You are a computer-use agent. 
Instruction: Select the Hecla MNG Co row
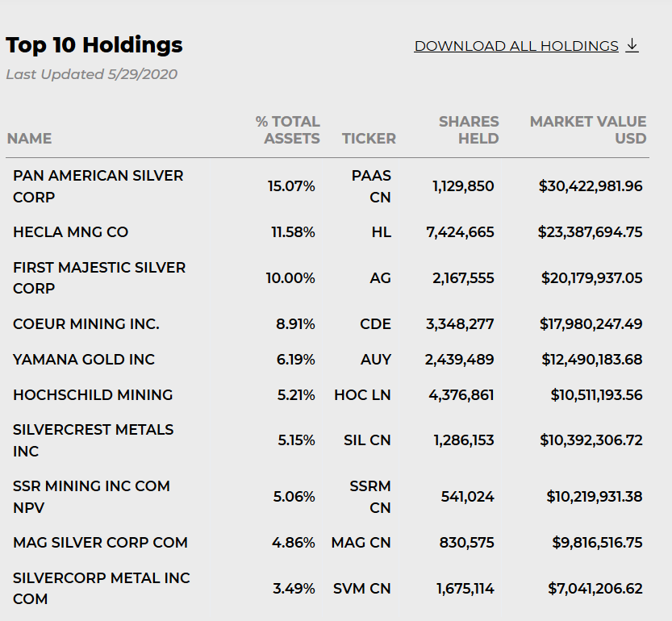pos(71,232)
